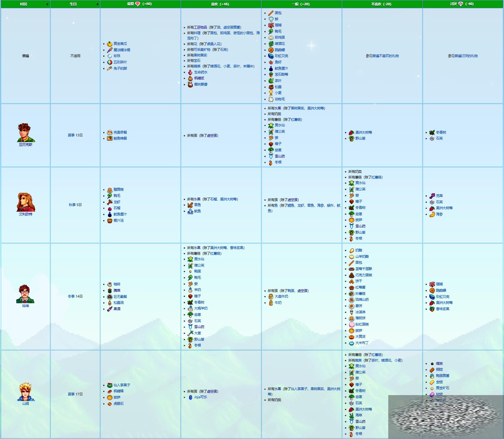Click the 咖啡 coffee icon
504x439 pixels.
tap(109, 284)
